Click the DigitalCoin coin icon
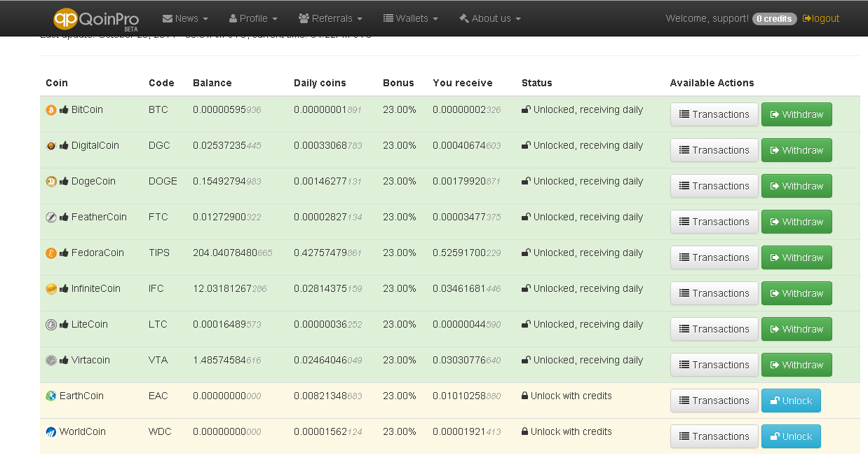Viewport: 868px width, 463px height. tap(50, 146)
